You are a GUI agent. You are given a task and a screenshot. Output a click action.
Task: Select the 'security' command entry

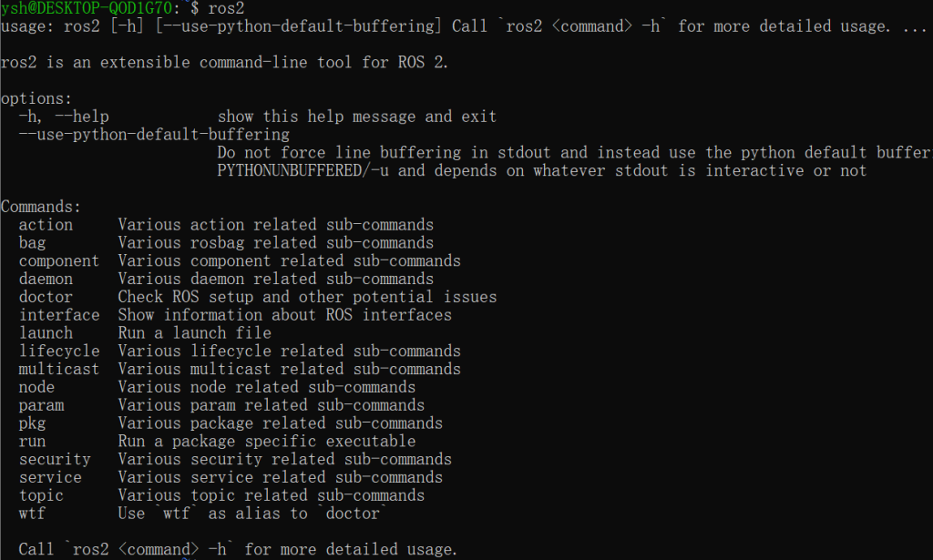click(x=55, y=460)
